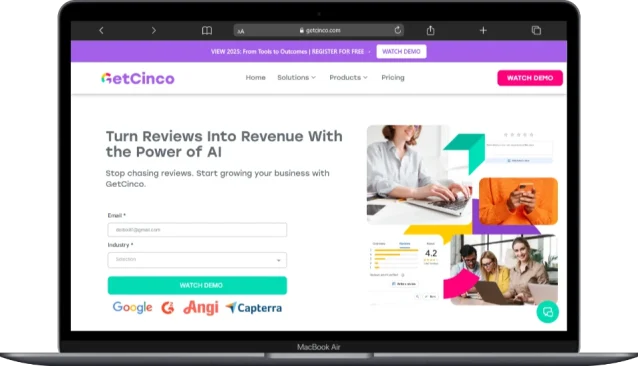Open the Pricing page
The height and width of the screenshot is (366, 638).
click(x=393, y=78)
